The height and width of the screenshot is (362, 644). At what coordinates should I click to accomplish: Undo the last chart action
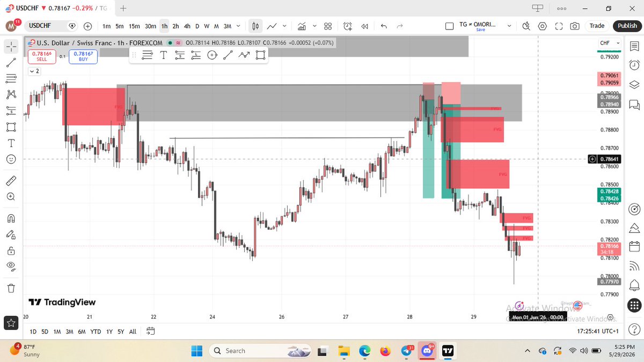tap(383, 26)
